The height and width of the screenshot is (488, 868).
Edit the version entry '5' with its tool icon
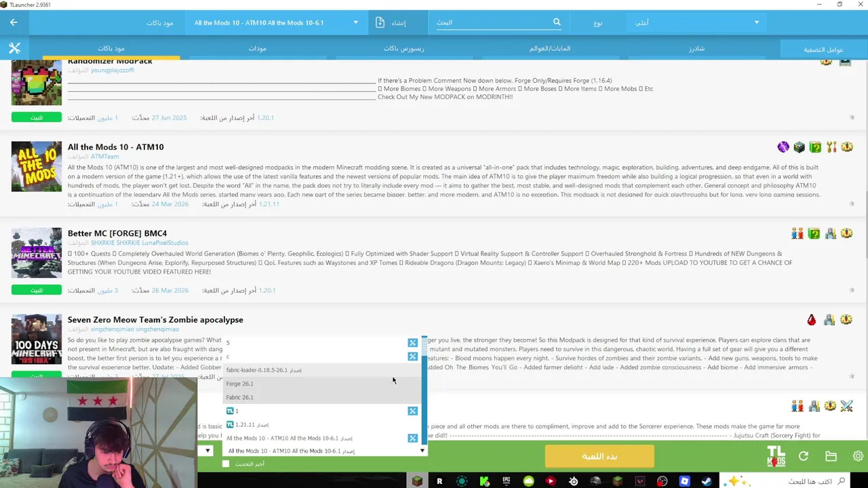(x=412, y=343)
